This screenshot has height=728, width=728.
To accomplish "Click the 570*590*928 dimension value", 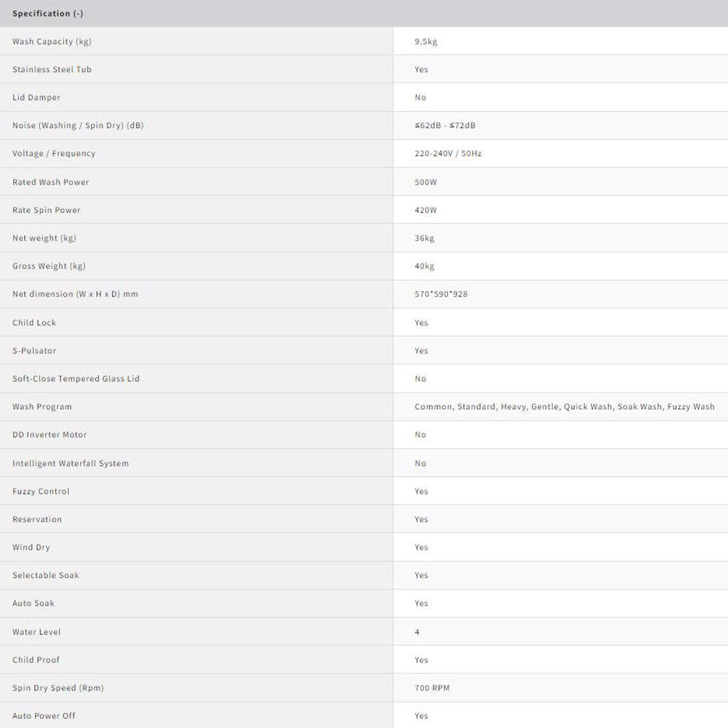I will (441, 294).
